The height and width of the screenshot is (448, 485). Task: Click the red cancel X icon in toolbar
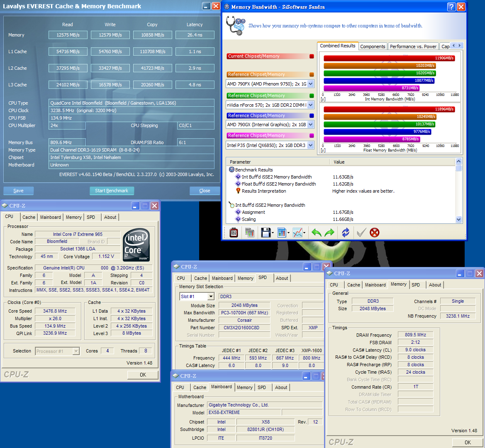375,233
